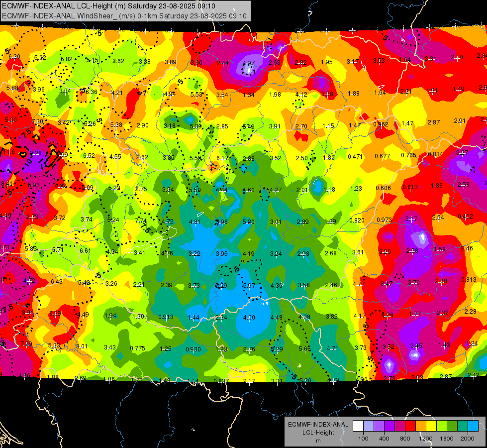Click the wind shear value 8.91
The width and height of the screenshot is (487, 448).
[x=27, y=313]
